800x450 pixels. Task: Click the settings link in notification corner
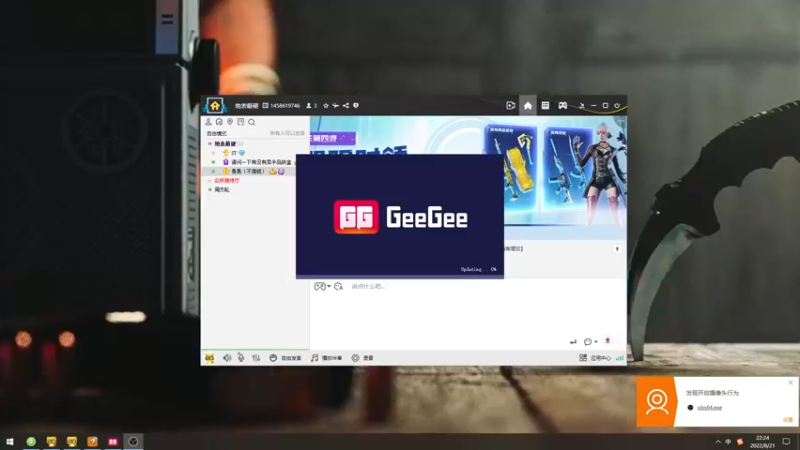coord(788,420)
